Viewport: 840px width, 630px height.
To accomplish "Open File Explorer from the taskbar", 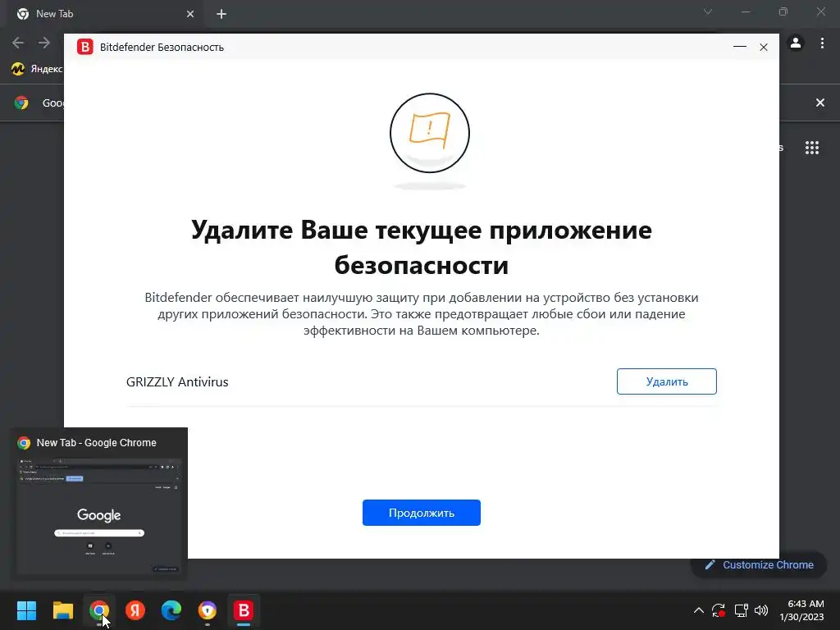I will [62, 610].
